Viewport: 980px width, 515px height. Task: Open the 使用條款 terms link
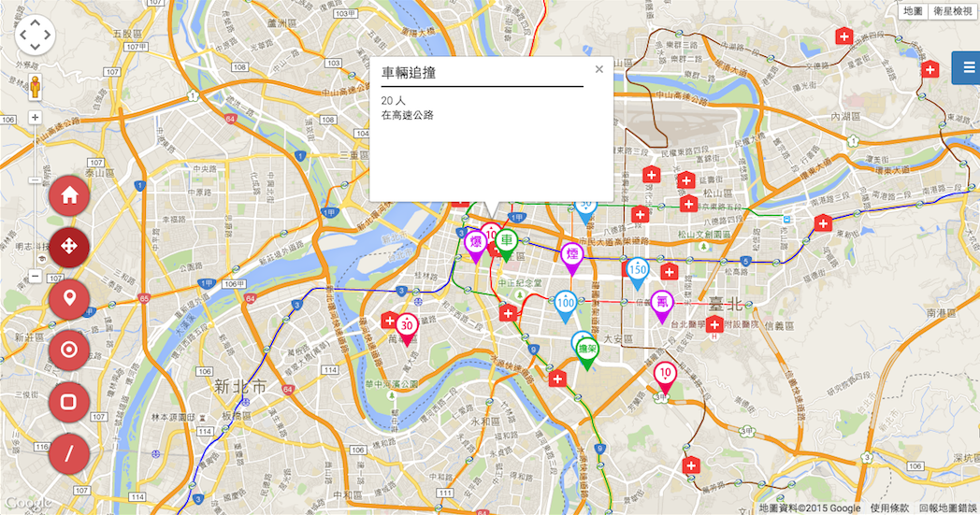click(889, 508)
